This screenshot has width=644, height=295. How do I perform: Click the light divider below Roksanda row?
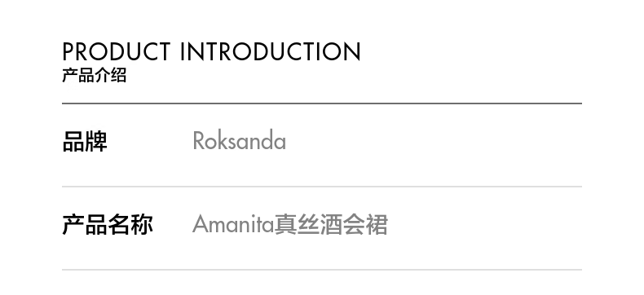[x=322, y=187]
